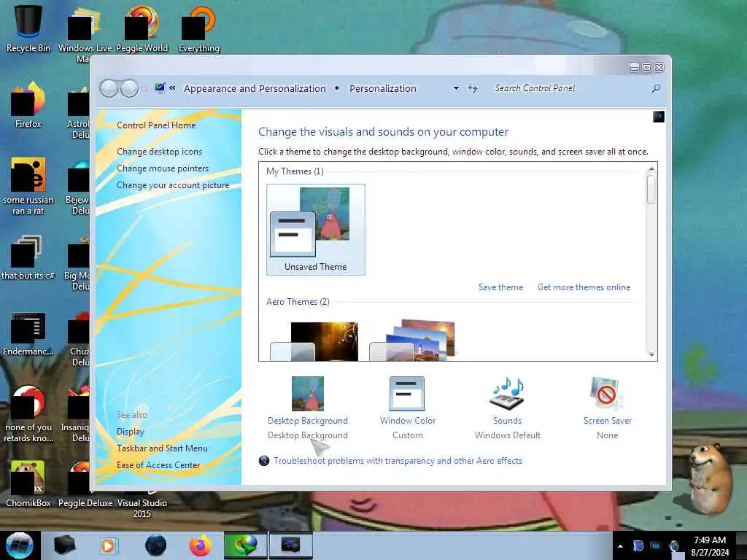
Task: Open the 'that but its c#' desktop icon
Action: pyautogui.click(x=28, y=257)
